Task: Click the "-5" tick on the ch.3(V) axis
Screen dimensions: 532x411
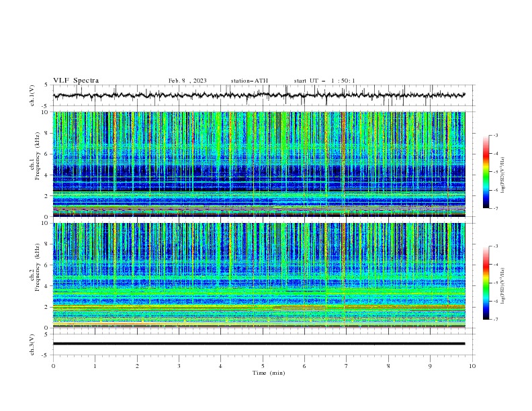Action: pos(46,355)
